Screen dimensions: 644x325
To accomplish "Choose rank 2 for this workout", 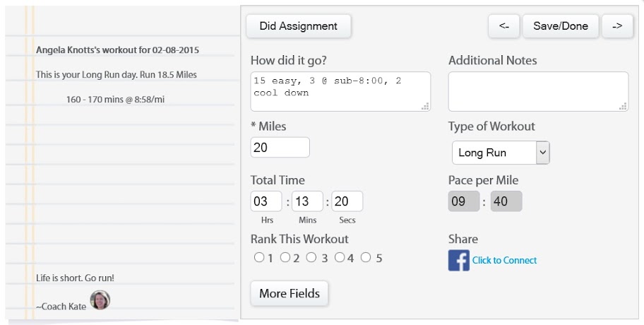I will 285,258.
